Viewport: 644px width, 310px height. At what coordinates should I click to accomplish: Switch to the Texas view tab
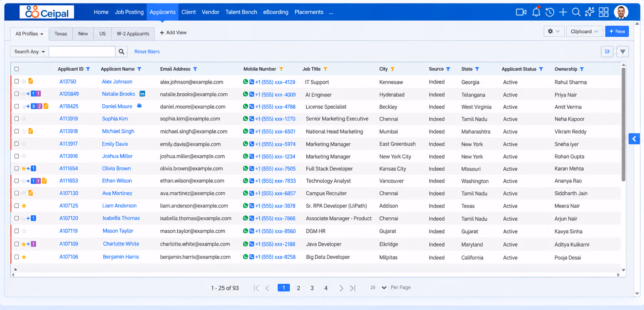click(x=61, y=33)
